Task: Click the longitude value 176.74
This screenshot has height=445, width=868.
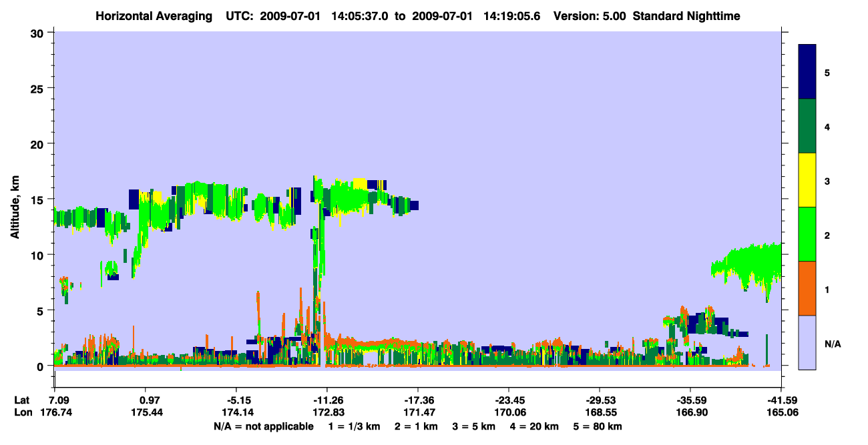Action: click(55, 412)
